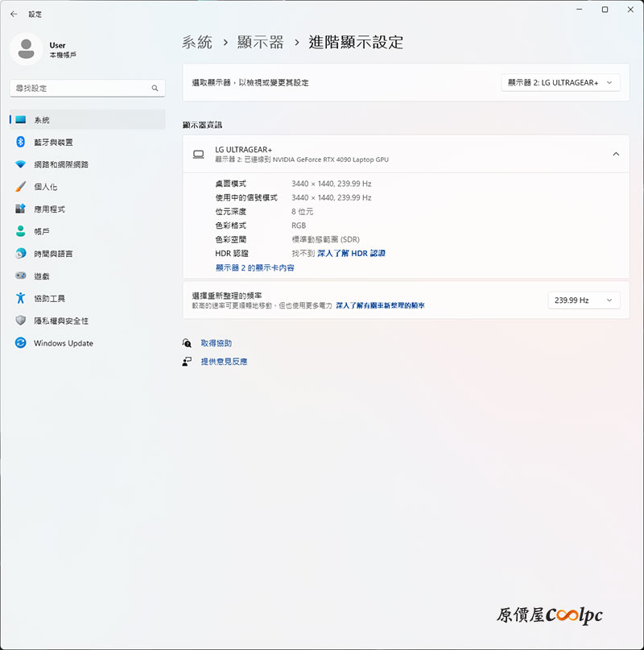Go back with the arrow icon
Screen dimensions: 644x650
point(14,14)
